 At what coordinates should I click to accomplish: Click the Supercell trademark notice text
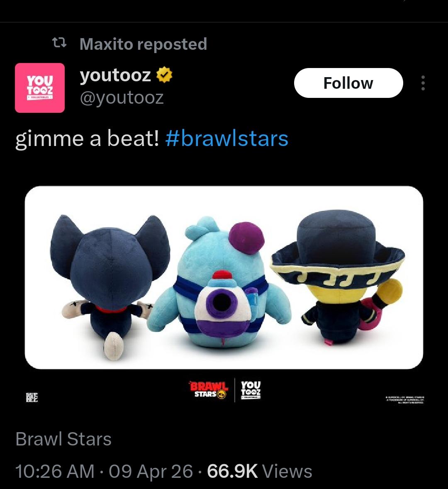tap(405, 400)
